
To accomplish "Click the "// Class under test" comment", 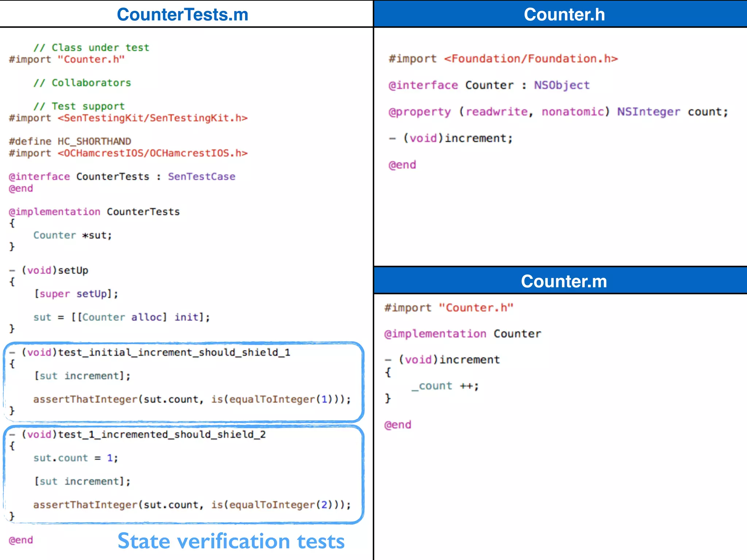I will pos(91,48).
